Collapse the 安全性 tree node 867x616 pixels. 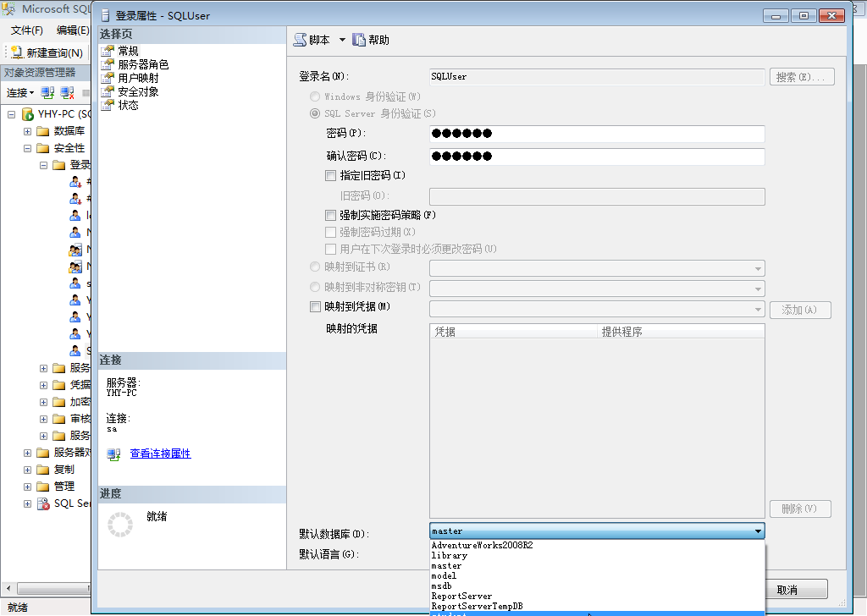[x=27, y=148]
